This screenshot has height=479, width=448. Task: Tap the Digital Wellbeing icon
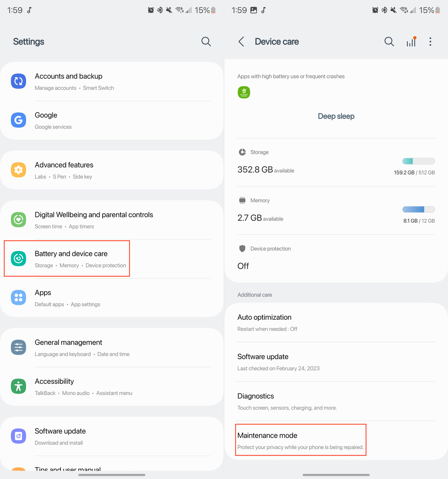pyautogui.click(x=18, y=220)
